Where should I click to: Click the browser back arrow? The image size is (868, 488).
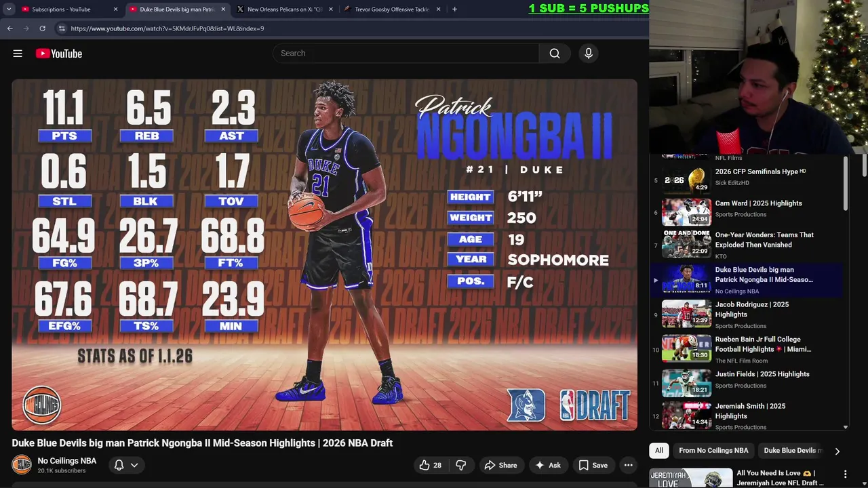9,28
